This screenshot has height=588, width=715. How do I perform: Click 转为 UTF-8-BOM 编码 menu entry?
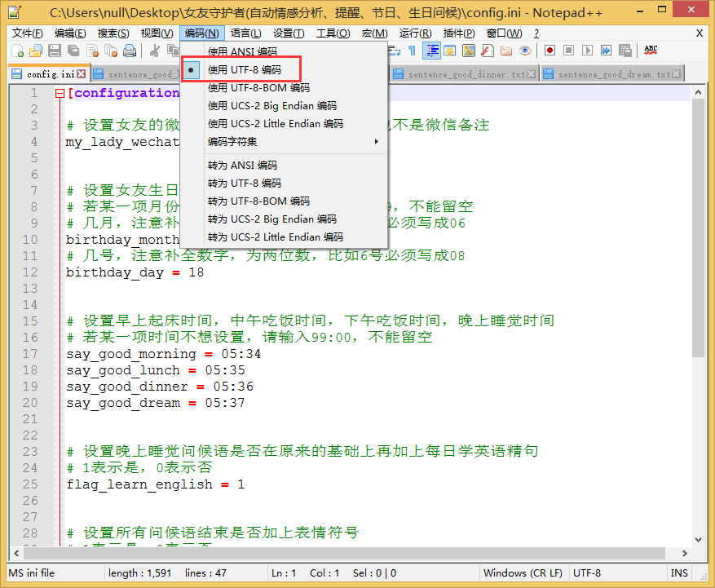point(258,201)
